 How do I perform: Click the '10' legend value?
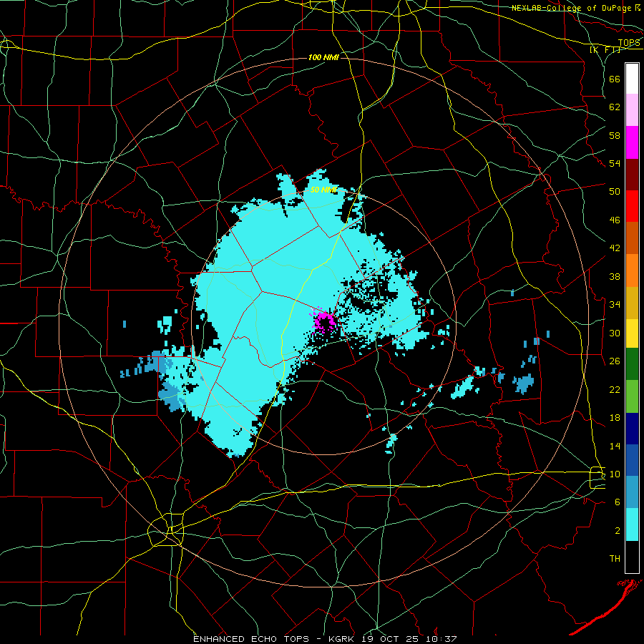pyautogui.click(x=615, y=474)
